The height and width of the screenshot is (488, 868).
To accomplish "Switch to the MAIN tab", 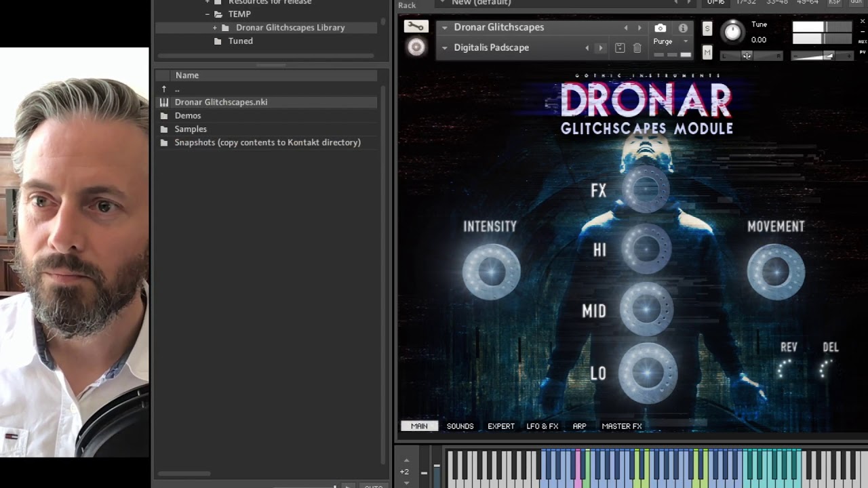I will [x=419, y=426].
